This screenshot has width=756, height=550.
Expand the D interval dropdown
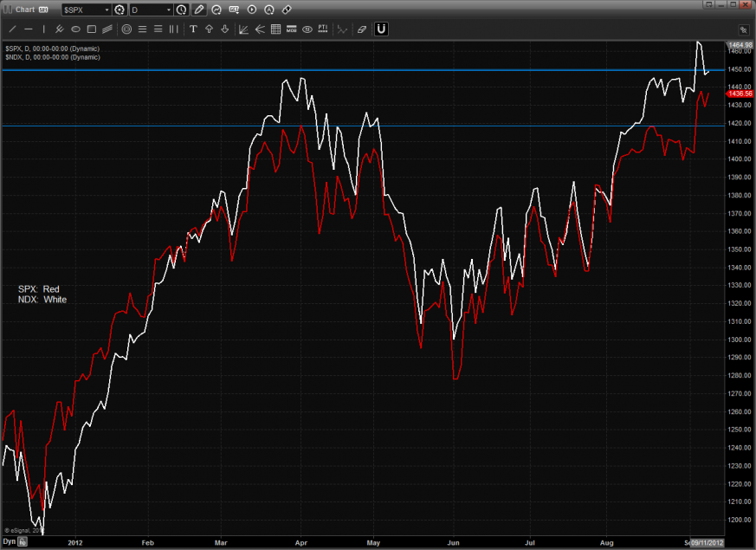(x=168, y=10)
